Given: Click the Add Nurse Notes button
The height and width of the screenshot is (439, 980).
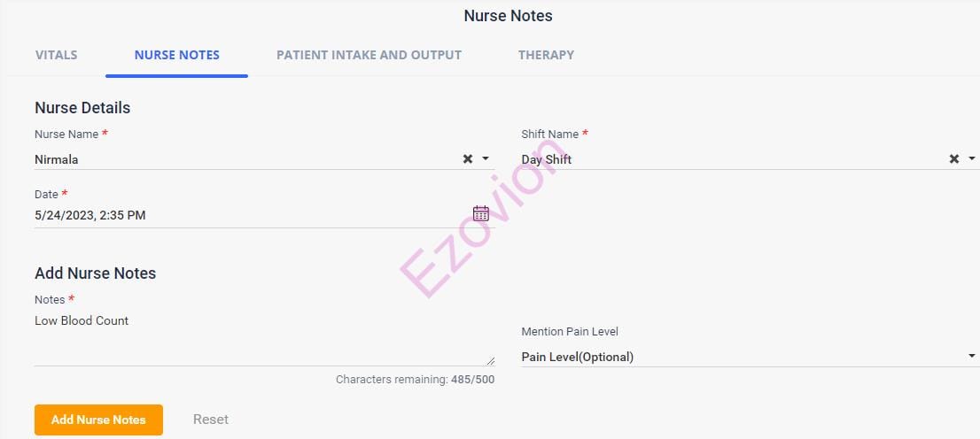Looking at the screenshot, I should click(98, 420).
